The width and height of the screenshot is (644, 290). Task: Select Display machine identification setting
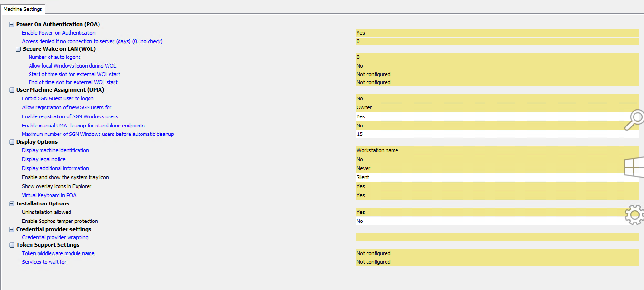click(x=55, y=150)
